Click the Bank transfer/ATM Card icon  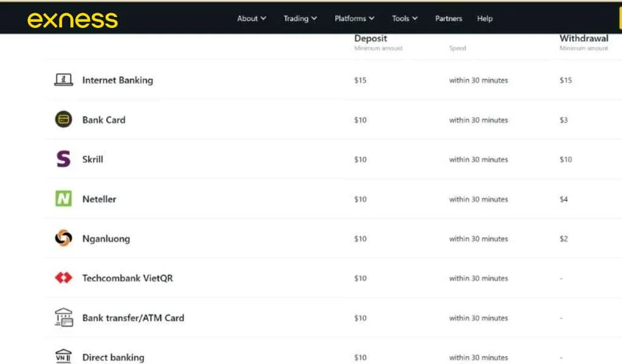click(x=63, y=317)
